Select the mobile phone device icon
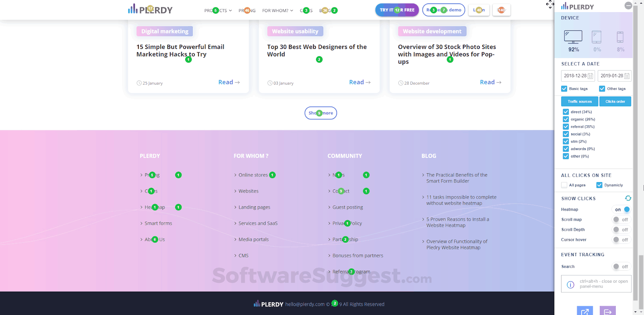The height and width of the screenshot is (315, 644). (x=620, y=38)
